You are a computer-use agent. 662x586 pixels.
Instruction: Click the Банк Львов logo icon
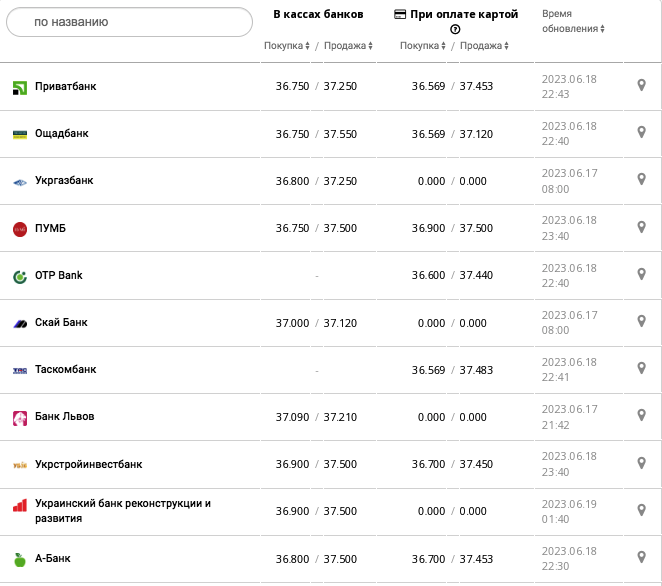(20, 417)
